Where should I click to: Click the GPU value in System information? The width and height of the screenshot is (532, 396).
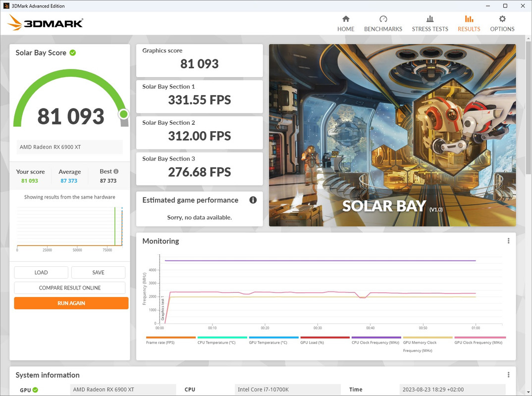(123, 390)
